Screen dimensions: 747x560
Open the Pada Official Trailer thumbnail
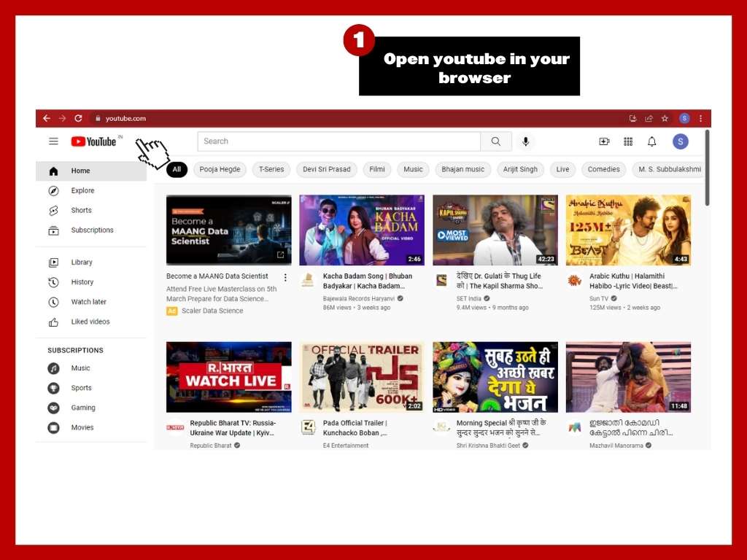click(362, 377)
